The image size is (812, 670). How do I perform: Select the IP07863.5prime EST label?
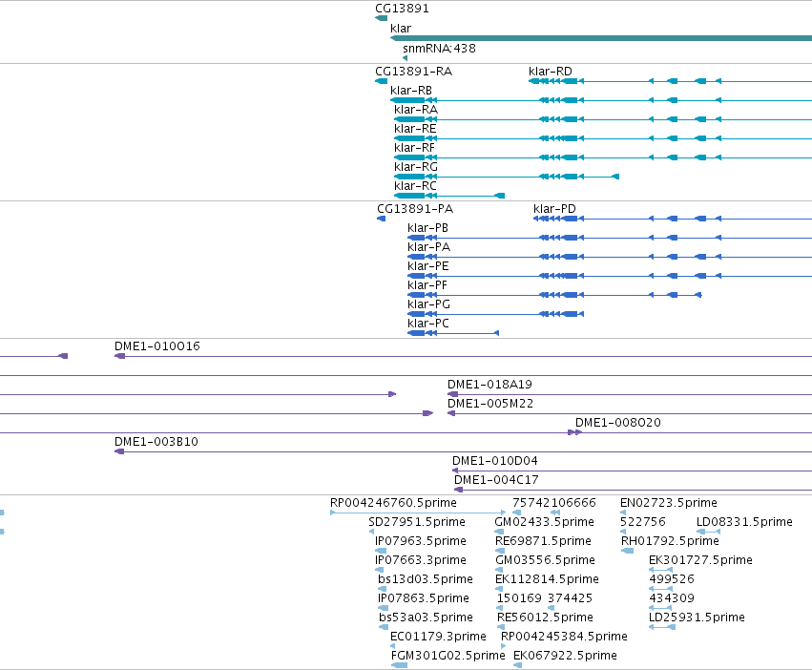pos(424,598)
